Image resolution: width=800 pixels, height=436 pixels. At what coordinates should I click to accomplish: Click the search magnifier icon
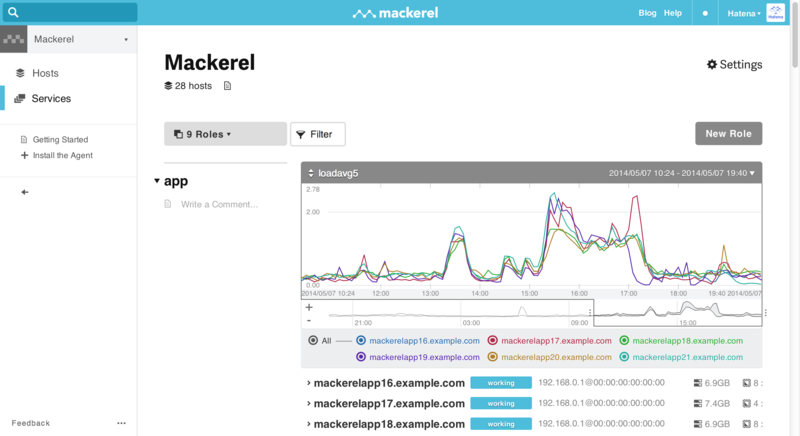tap(13, 12)
